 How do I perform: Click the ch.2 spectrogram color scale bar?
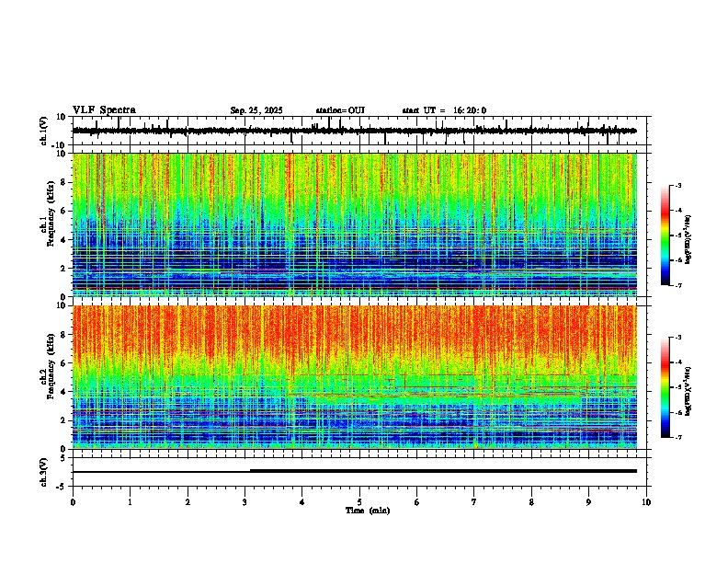point(665,387)
